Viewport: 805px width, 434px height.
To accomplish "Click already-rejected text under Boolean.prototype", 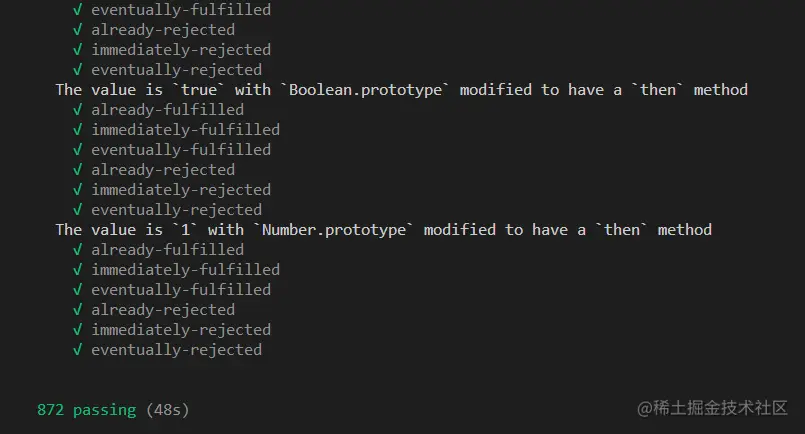I will click(x=163, y=170).
